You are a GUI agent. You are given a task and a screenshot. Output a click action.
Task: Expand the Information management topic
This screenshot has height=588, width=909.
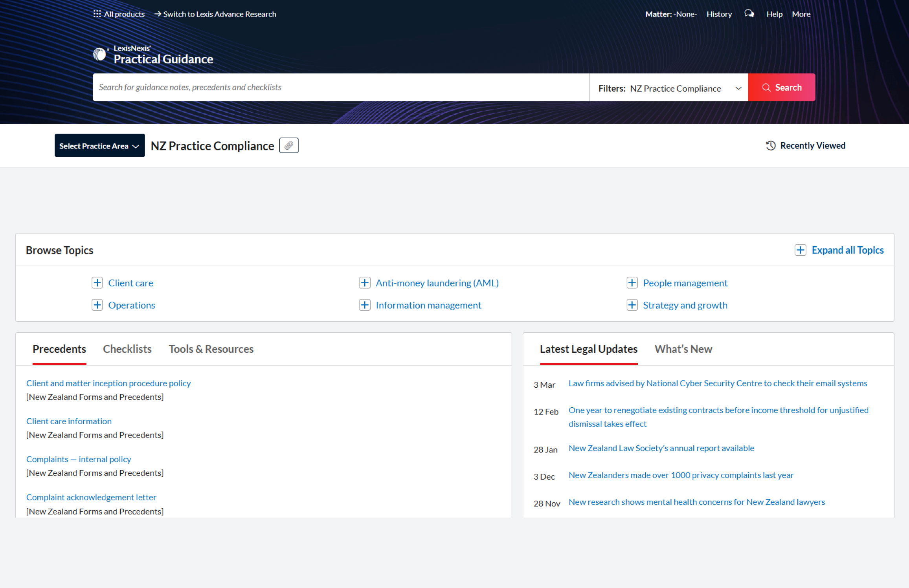click(x=364, y=305)
